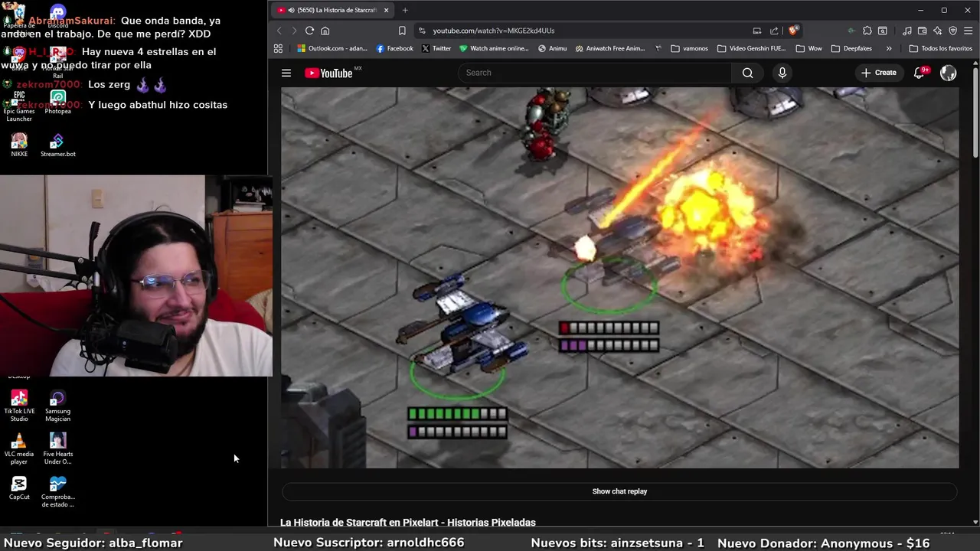Open Watch anime online bookmark

(494, 48)
